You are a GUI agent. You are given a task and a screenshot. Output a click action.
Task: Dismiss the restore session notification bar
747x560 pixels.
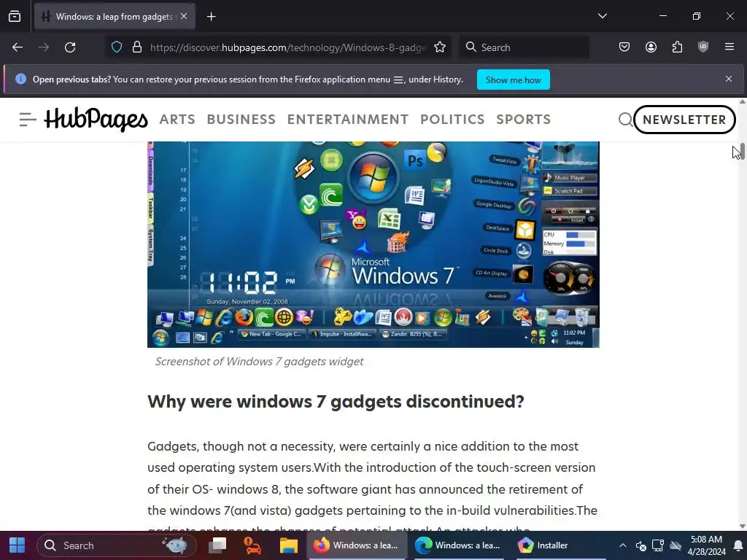coord(729,79)
